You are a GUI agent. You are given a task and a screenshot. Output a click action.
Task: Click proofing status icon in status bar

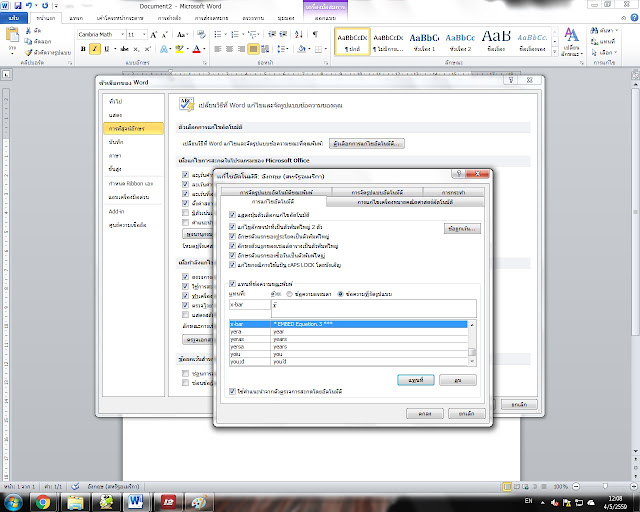[75, 487]
